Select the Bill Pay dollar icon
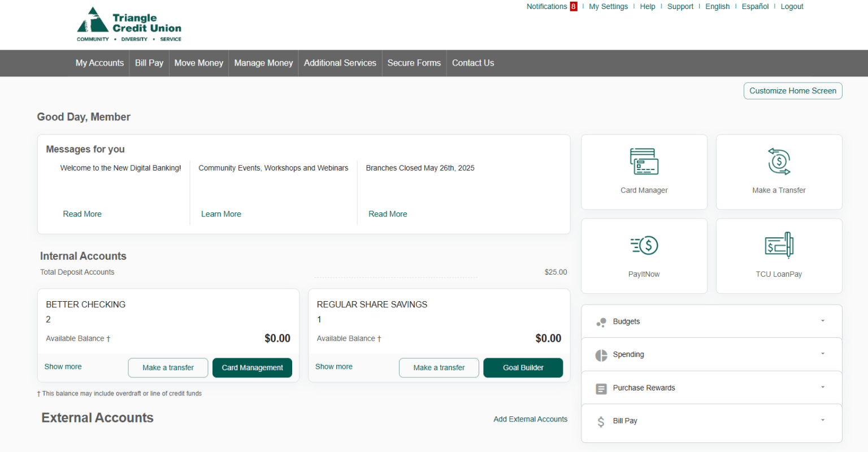This screenshot has height=452, width=868. (x=601, y=421)
